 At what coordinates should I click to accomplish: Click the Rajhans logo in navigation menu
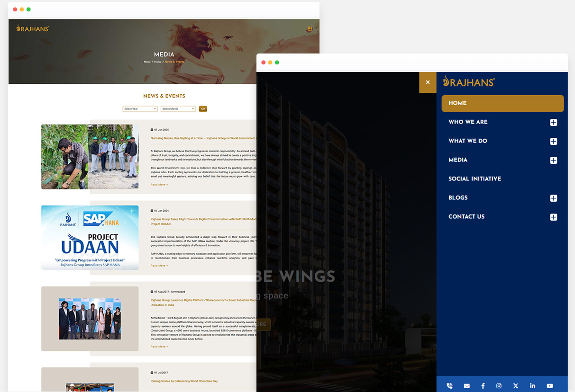(469, 82)
